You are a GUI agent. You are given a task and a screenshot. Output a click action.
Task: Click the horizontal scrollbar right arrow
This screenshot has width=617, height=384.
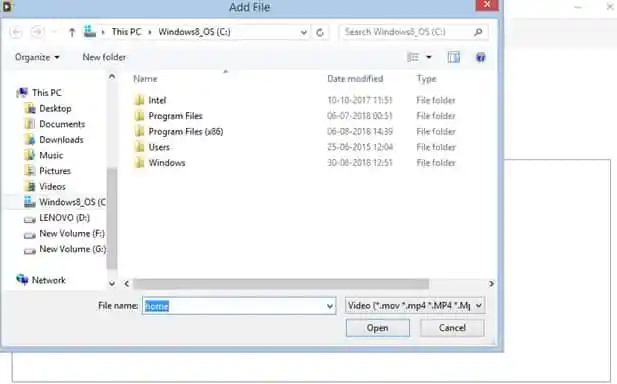click(491, 284)
